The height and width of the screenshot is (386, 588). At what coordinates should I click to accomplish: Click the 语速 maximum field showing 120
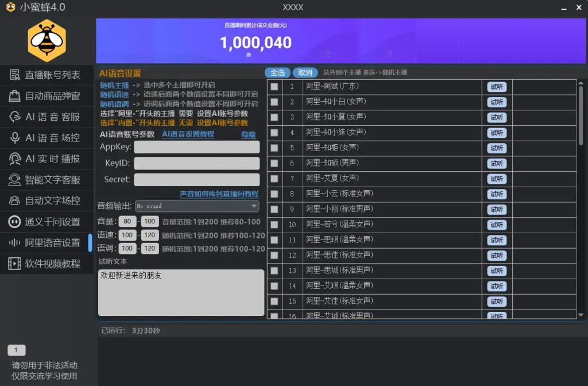(x=150, y=235)
